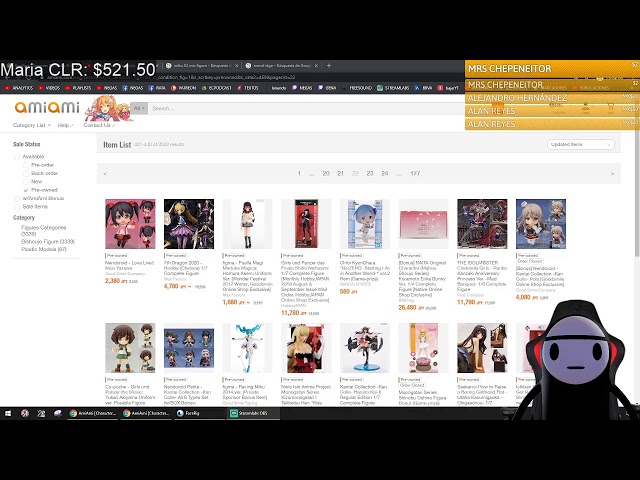
Task: Toggle the Sale Items checkbox
Action: 17,207
